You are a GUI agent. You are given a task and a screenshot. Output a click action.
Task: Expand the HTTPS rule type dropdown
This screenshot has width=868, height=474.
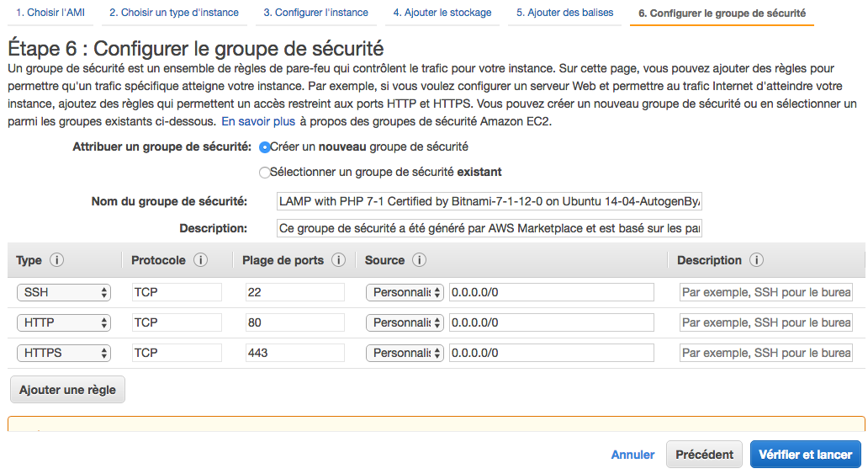[x=64, y=353]
